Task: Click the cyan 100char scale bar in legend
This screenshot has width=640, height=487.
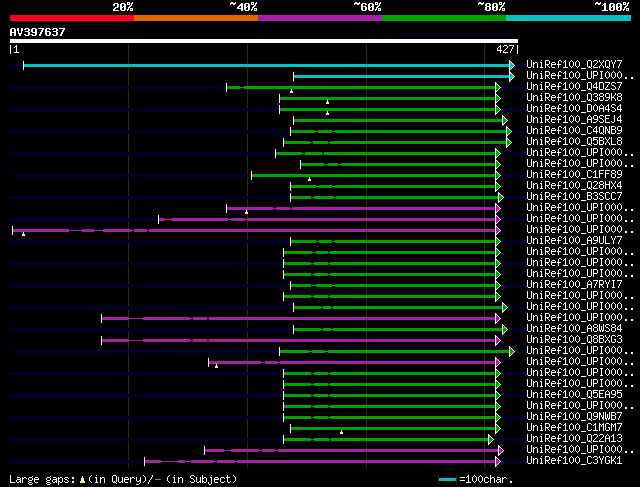Action: tap(447, 480)
